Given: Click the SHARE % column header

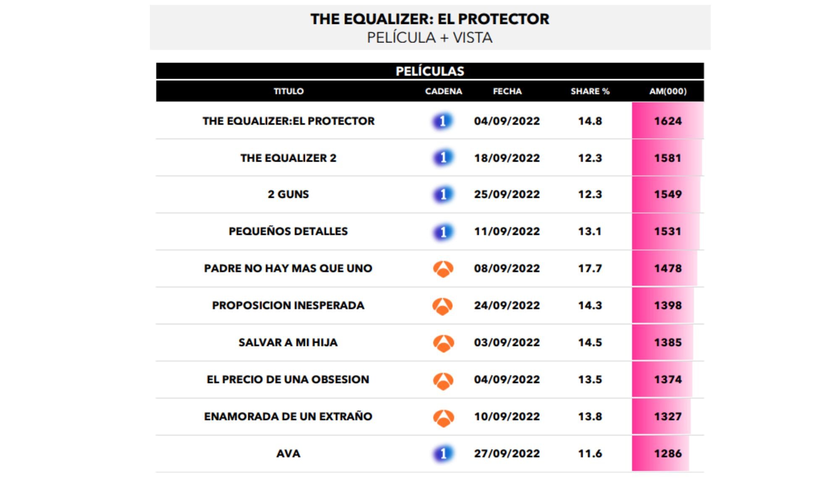Looking at the screenshot, I should 590,91.
